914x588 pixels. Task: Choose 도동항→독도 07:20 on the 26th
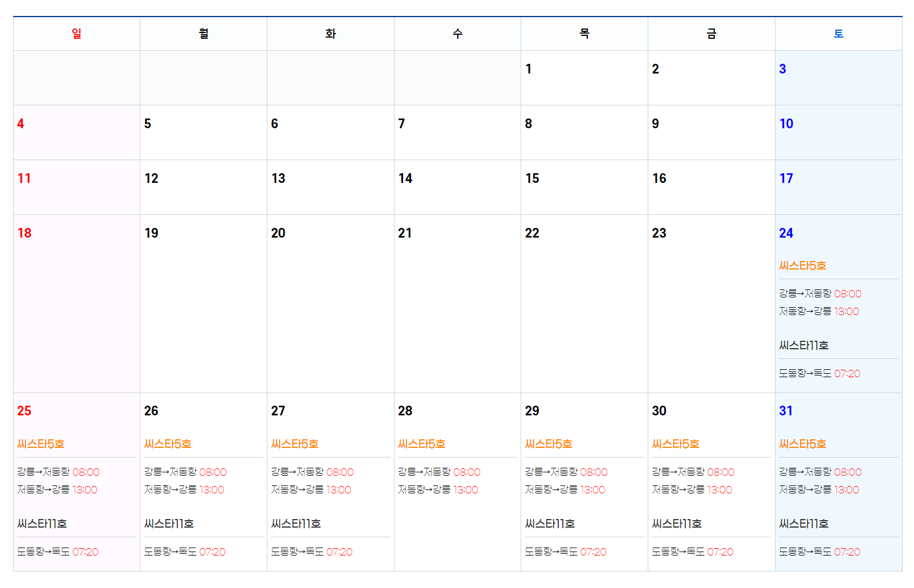(185, 552)
